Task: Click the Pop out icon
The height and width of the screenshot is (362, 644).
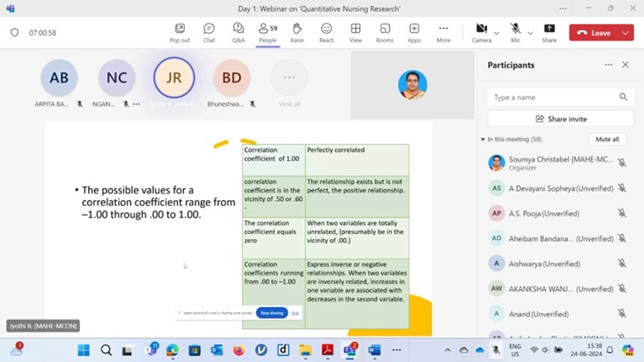Action: click(x=180, y=32)
